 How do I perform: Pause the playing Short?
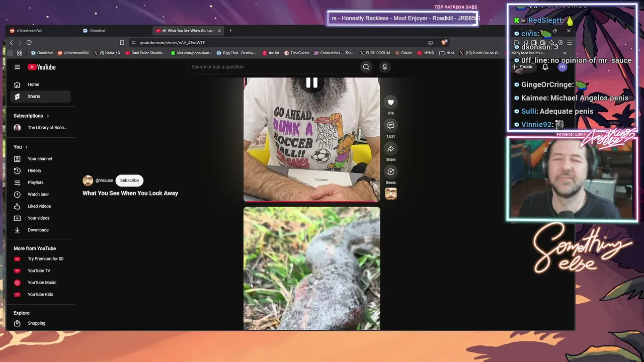point(312,83)
